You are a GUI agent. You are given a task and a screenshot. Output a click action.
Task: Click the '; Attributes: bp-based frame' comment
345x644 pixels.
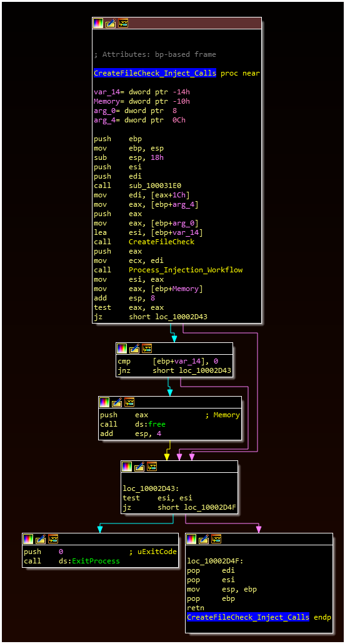(155, 54)
